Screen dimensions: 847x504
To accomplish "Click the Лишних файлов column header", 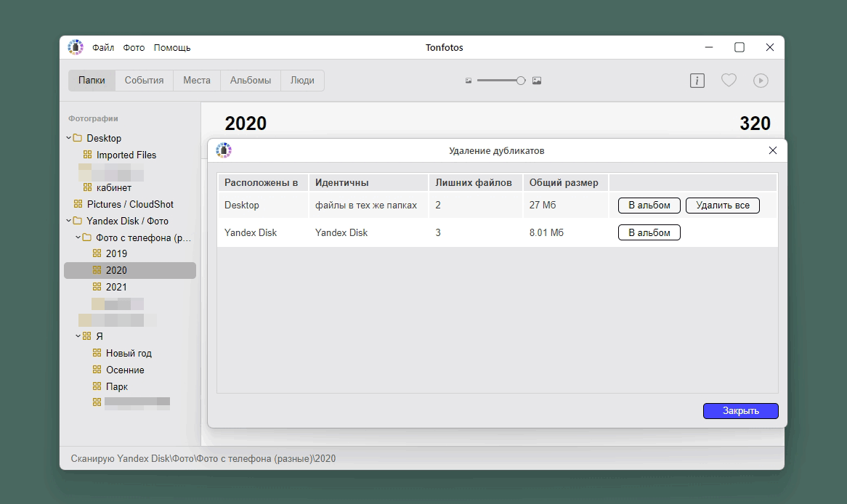I will click(474, 182).
